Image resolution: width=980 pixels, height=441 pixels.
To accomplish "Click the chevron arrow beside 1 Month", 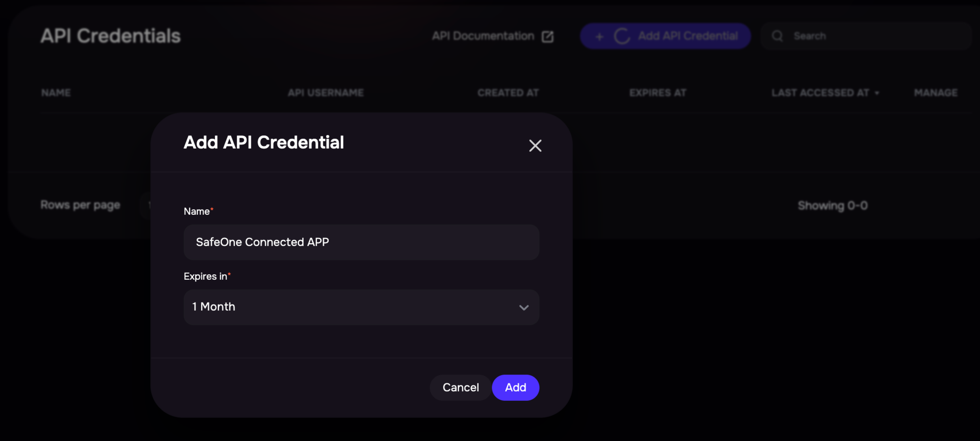I will [x=524, y=307].
